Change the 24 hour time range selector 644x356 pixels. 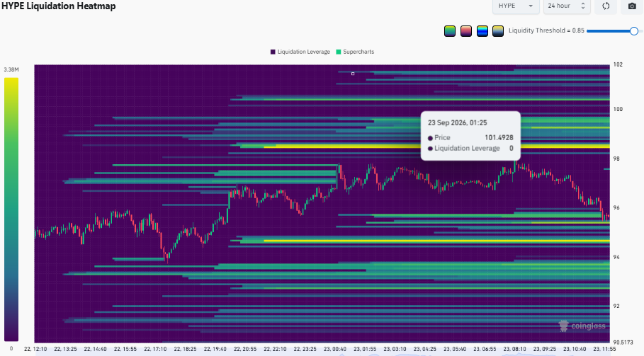567,6
